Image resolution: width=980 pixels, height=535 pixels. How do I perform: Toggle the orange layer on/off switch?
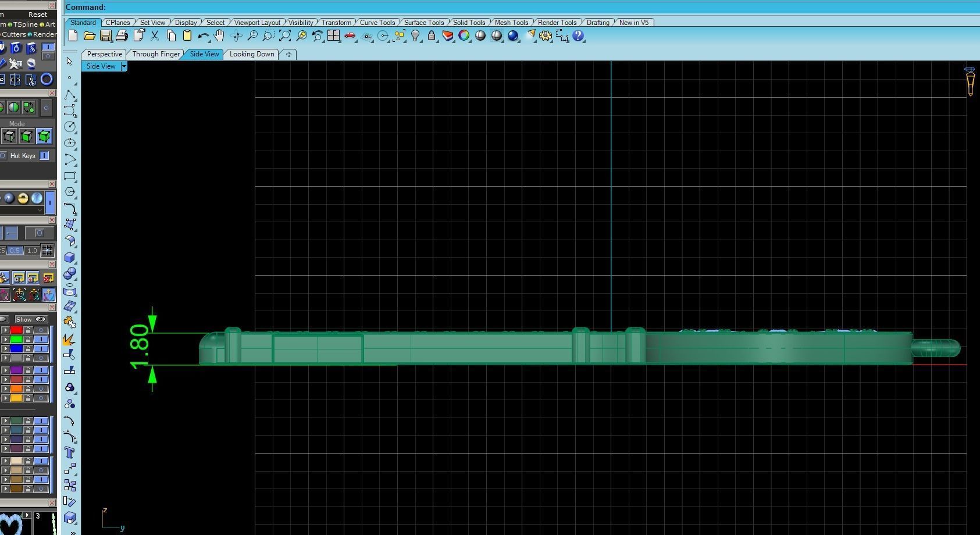coord(41,388)
